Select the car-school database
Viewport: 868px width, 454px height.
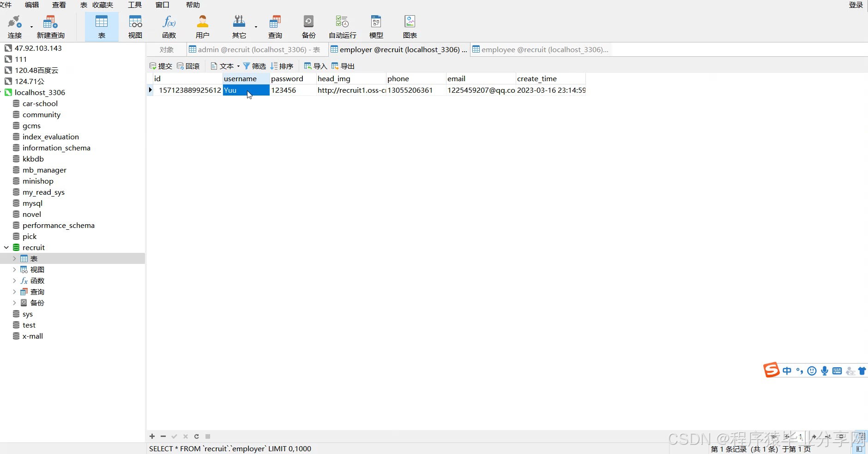40,103
